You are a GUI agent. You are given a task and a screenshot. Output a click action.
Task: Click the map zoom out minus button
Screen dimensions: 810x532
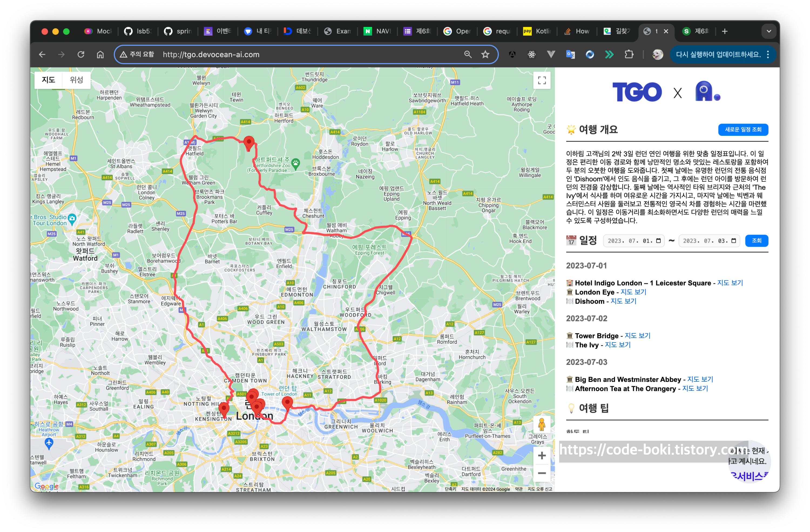click(541, 473)
